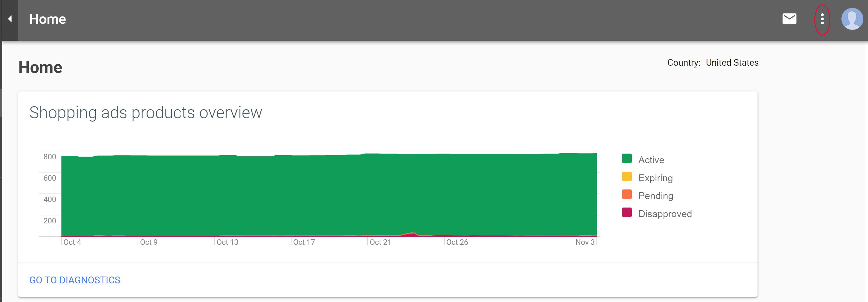The width and height of the screenshot is (868, 302).
Task: Open the user account avatar
Action: click(x=852, y=19)
